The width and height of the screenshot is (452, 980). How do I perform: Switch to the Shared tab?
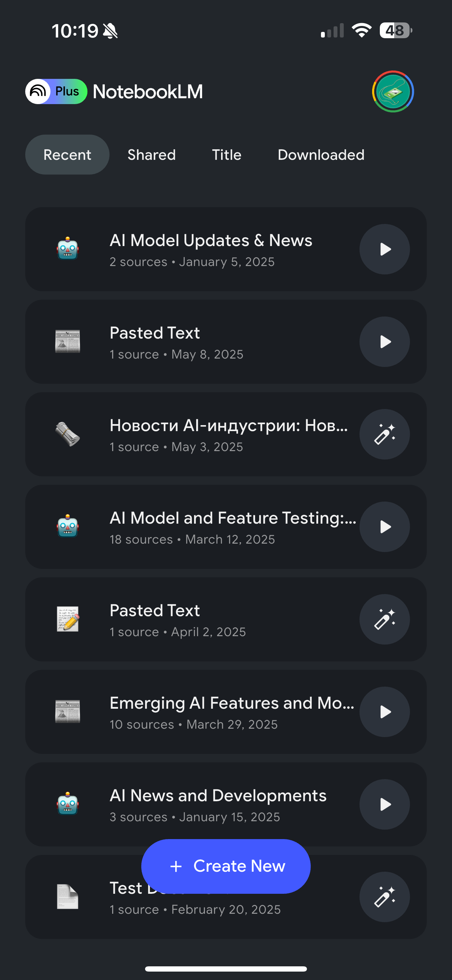pos(151,155)
